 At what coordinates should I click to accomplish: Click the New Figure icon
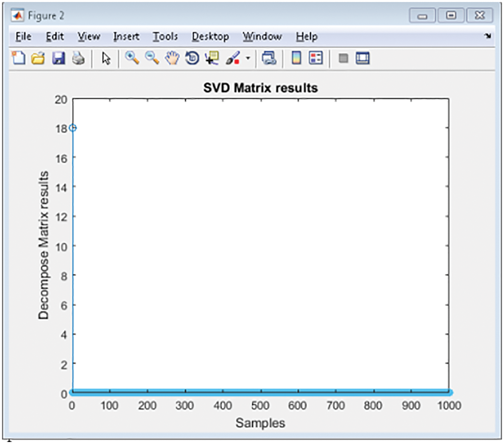pyautogui.click(x=18, y=58)
